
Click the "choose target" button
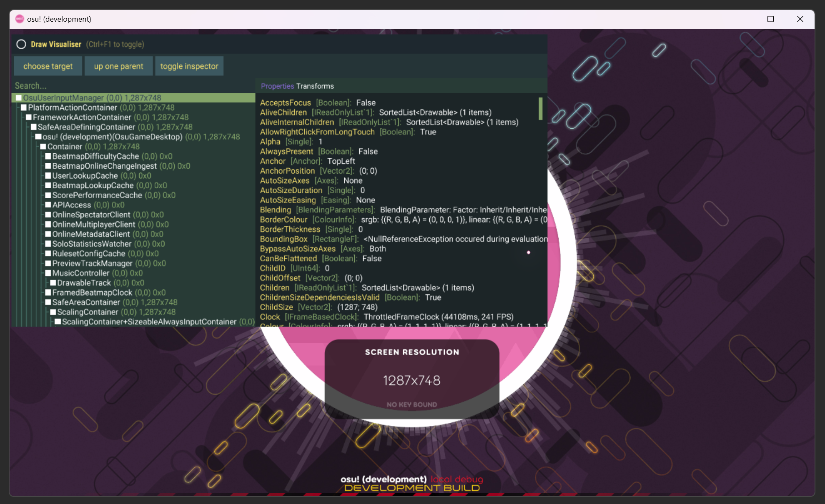pos(48,66)
